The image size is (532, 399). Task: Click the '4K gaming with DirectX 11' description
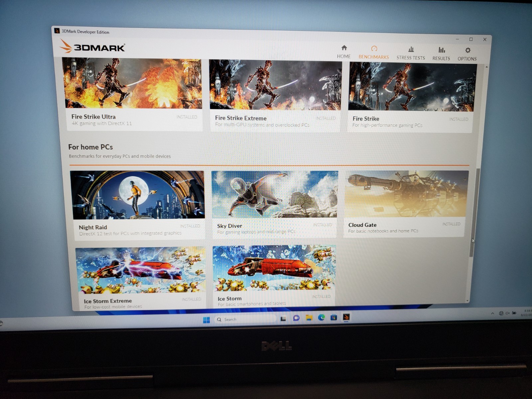tap(102, 123)
